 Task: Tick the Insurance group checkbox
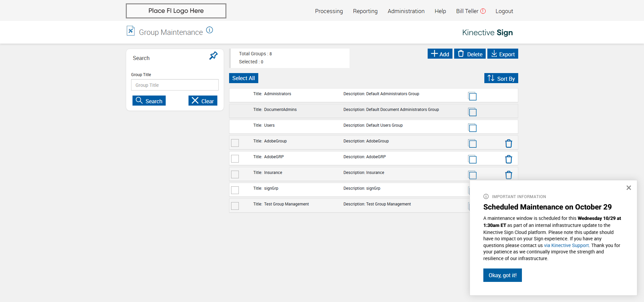pos(235,175)
